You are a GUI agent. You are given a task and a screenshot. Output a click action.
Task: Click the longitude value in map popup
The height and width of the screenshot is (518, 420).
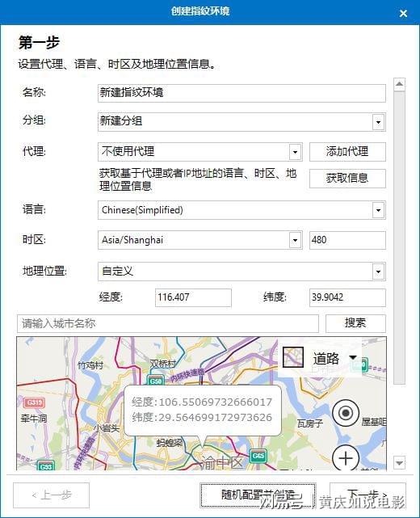[216, 402]
